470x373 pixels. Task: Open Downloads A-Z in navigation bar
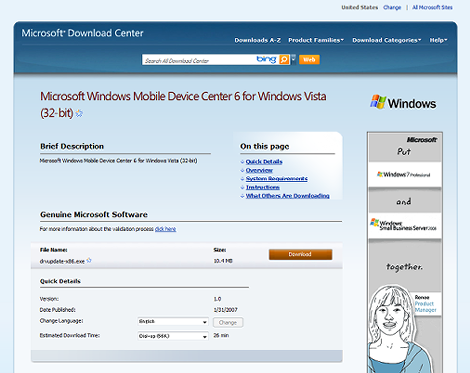tap(257, 40)
